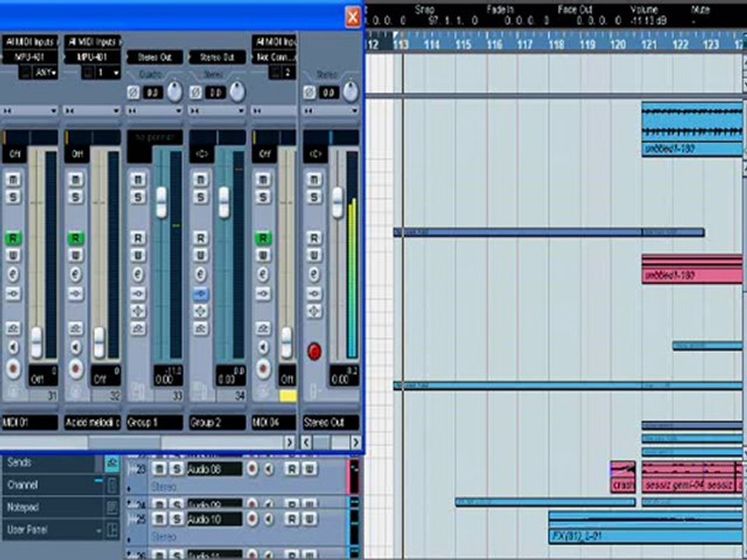Mute the Audio 08 track in track list
Screen dimensions: 747x560
tap(160, 470)
